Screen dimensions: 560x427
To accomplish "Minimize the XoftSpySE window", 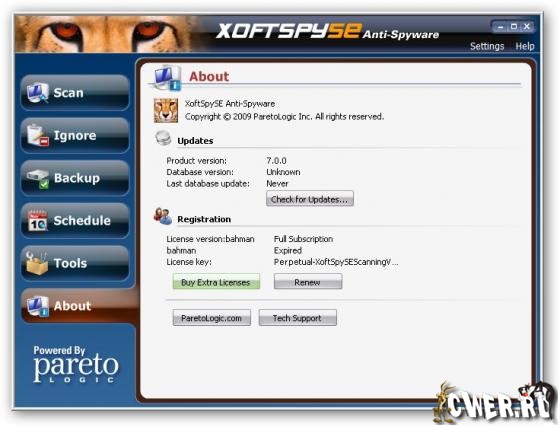I will tap(501, 27).
